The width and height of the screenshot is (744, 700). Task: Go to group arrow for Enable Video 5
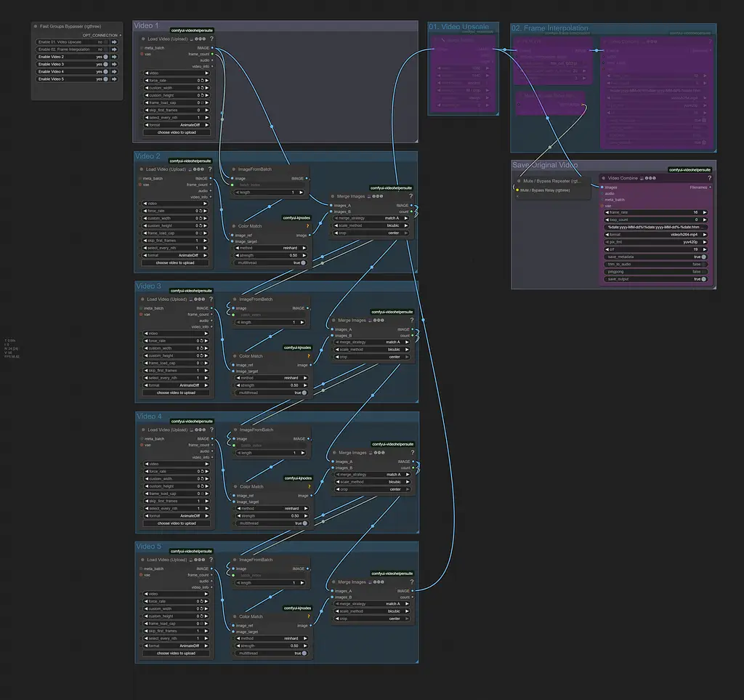pos(114,79)
